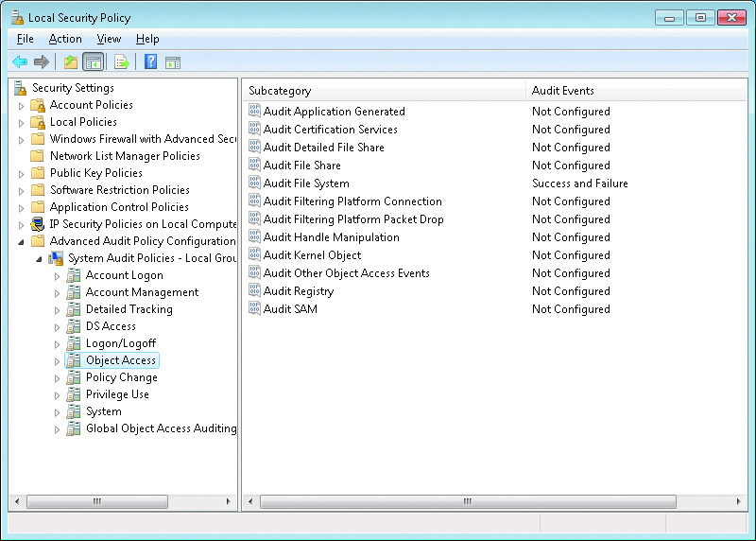Click the Security Settings root icon
756x541 pixels.
(20, 88)
